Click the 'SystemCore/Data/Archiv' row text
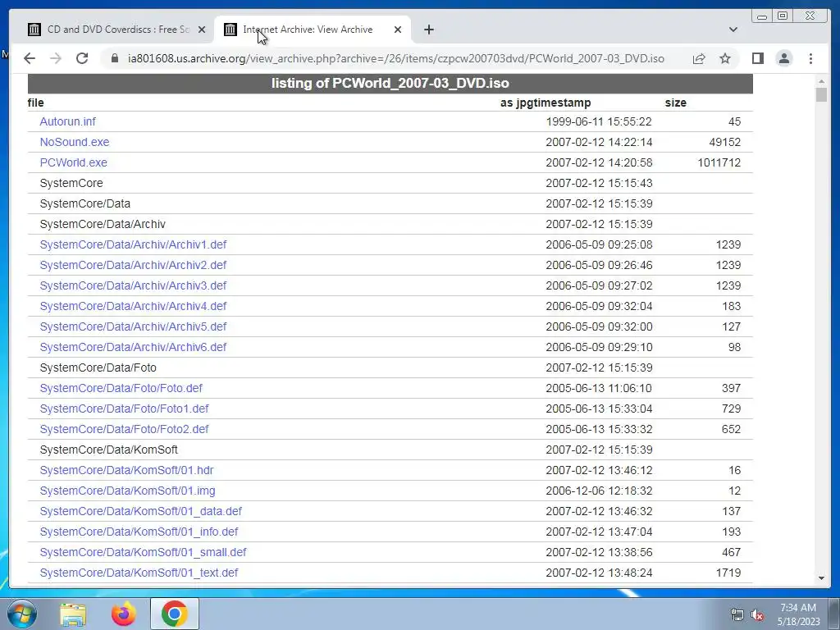Image resolution: width=840 pixels, height=630 pixels. [103, 224]
